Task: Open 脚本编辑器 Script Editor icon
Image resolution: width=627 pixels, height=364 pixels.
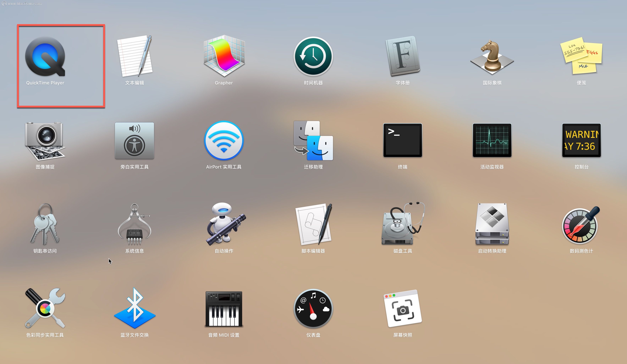Action: click(314, 224)
